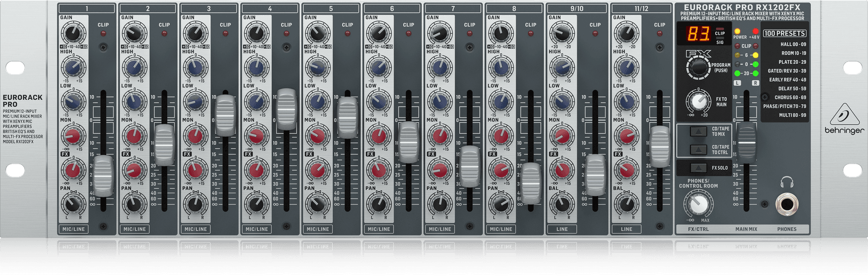
Task: Click the channel 7 FX send knob
Action: (439, 170)
